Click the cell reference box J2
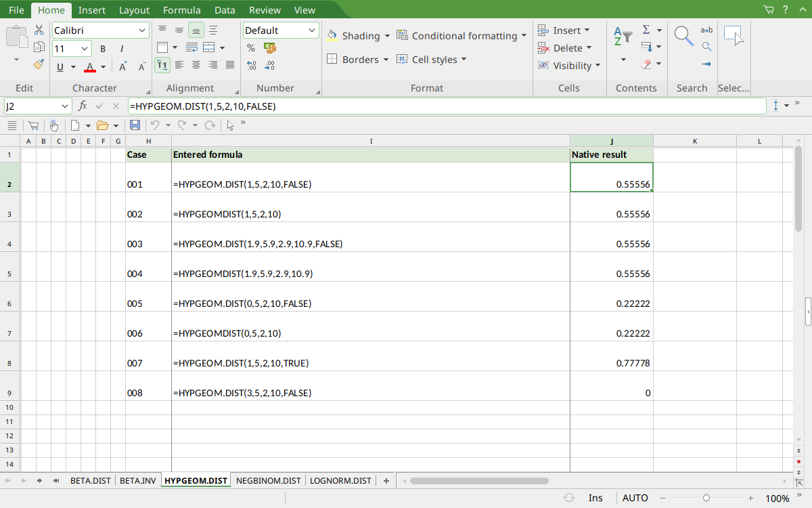 tap(37, 106)
